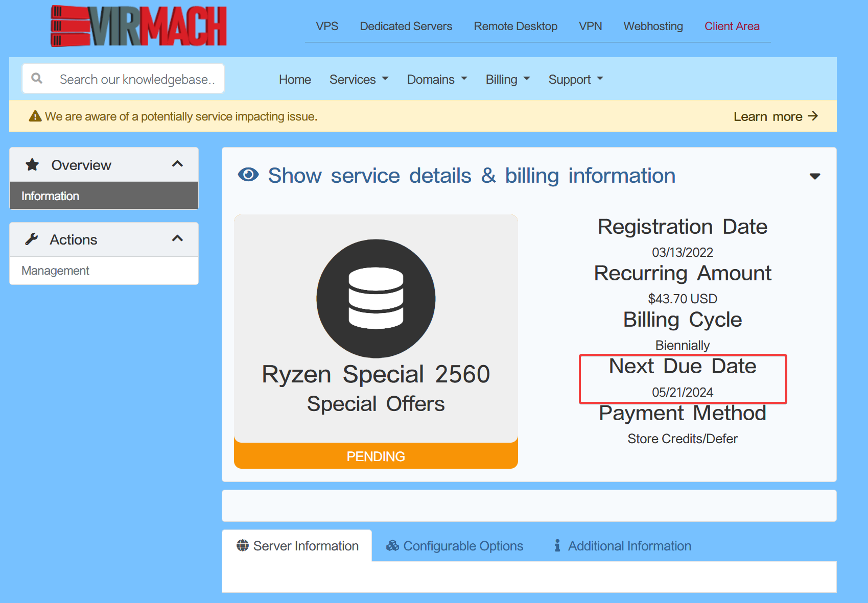Click the recurring amount $43.70 USD
This screenshot has width=868, height=603.
click(x=683, y=299)
